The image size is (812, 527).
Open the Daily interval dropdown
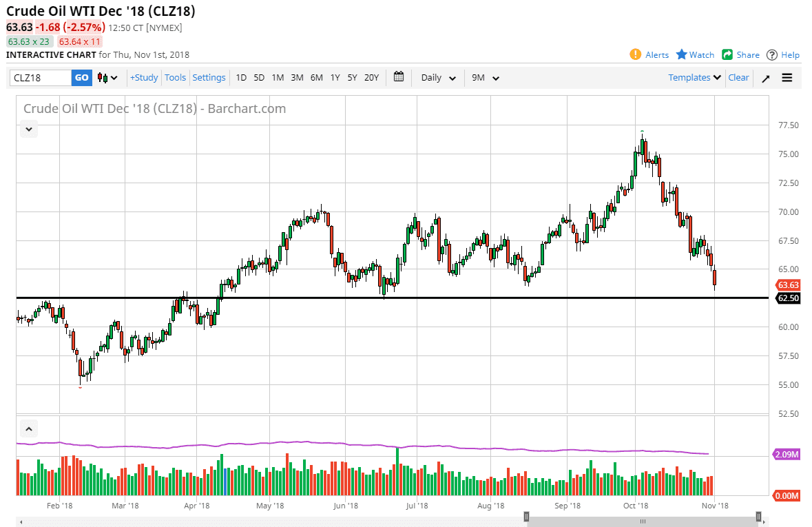tap(437, 78)
